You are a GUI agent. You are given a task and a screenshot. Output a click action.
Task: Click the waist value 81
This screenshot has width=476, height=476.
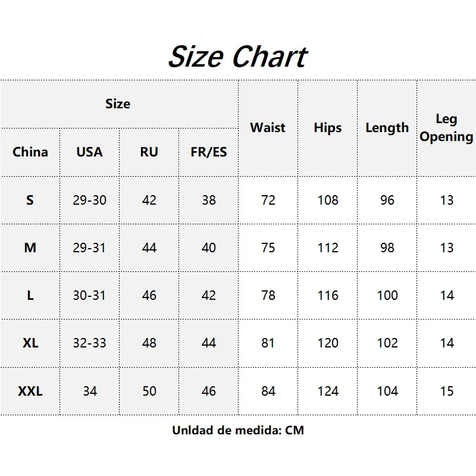[267, 343]
